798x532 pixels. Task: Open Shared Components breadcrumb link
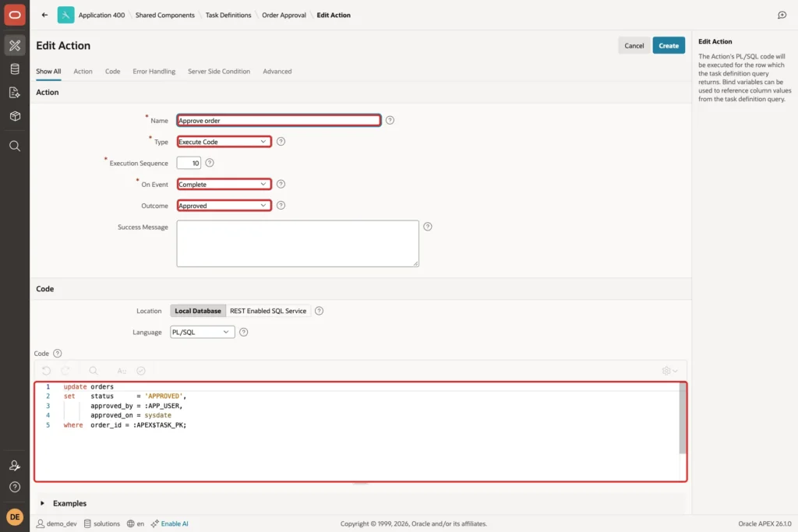(165, 15)
